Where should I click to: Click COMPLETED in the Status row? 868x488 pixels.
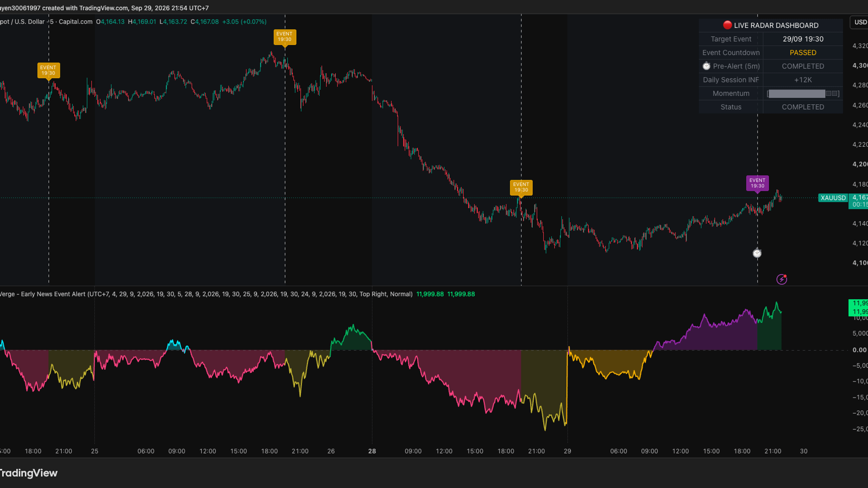[x=803, y=107]
